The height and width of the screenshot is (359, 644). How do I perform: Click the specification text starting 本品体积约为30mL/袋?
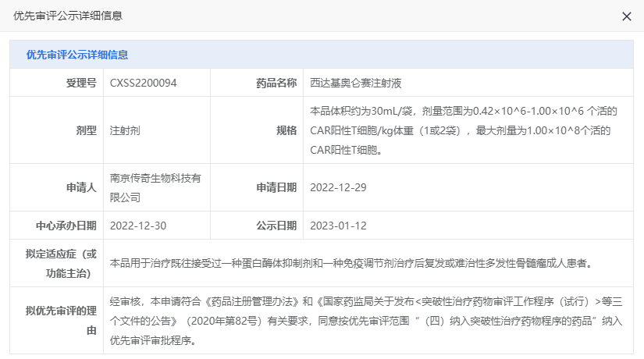click(463, 130)
